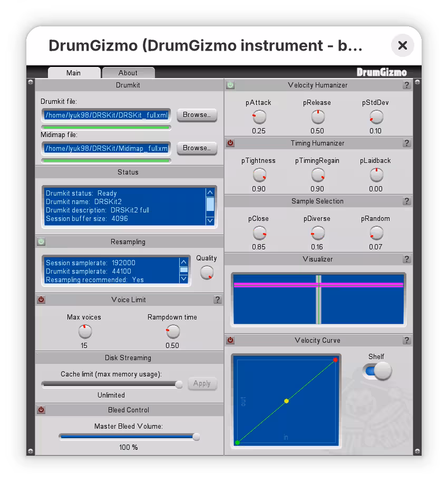The width and height of the screenshot is (448, 482).
Task: Turn off the Bleed Control power switch
Action: click(x=41, y=410)
